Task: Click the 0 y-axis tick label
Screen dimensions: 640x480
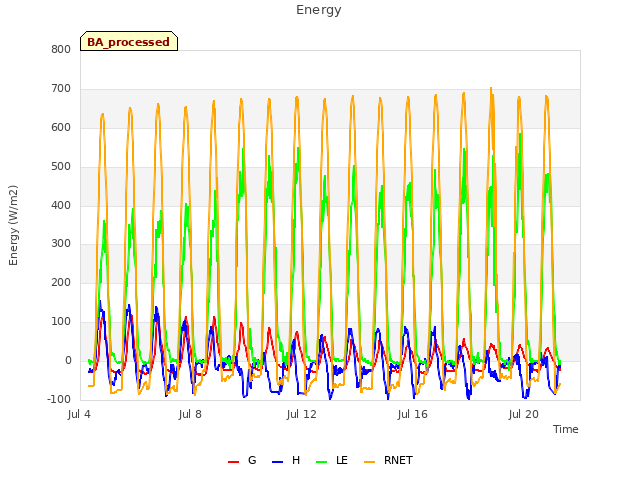Action: click(x=68, y=360)
